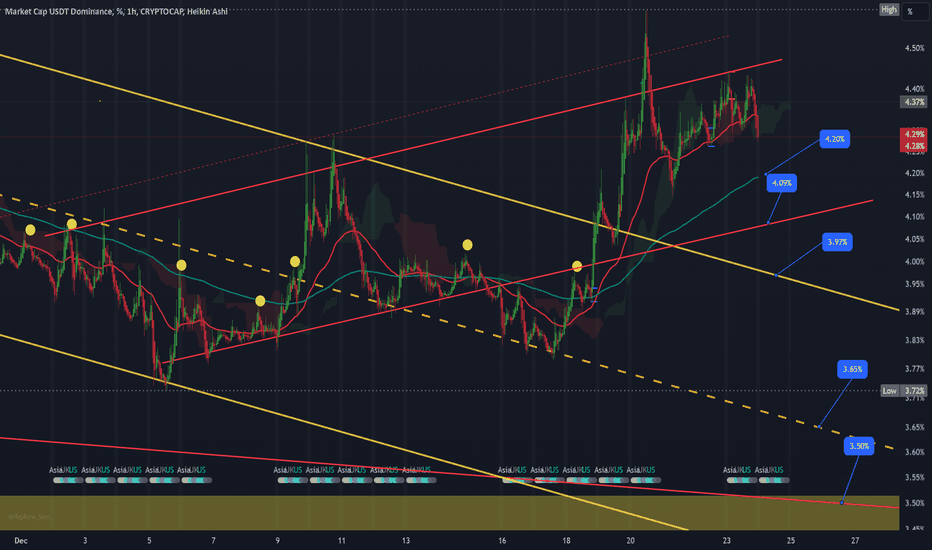Select the blue 3.97% callout label
The height and width of the screenshot is (550, 932).
click(837, 242)
